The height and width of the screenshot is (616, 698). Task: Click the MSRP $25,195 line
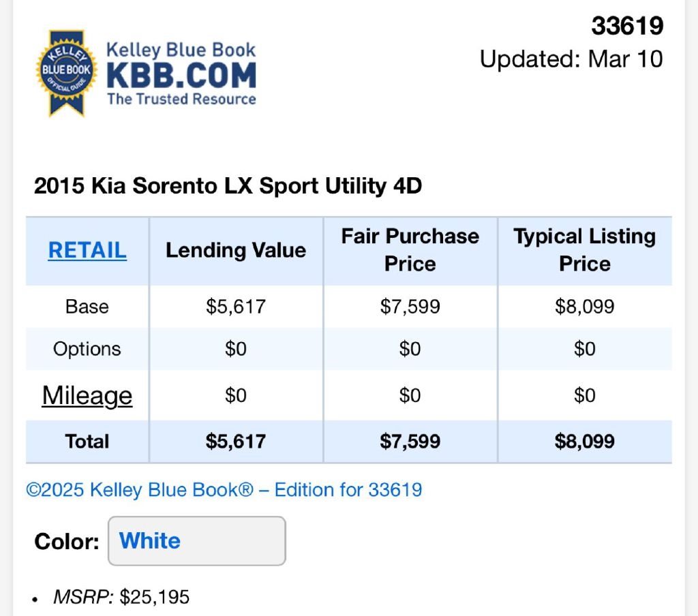pos(121,598)
